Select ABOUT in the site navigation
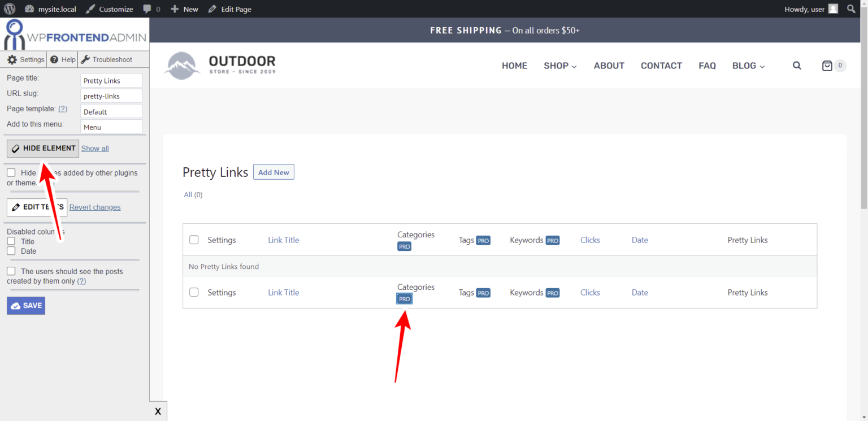This screenshot has width=868, height=421. (x=609, y=65)
